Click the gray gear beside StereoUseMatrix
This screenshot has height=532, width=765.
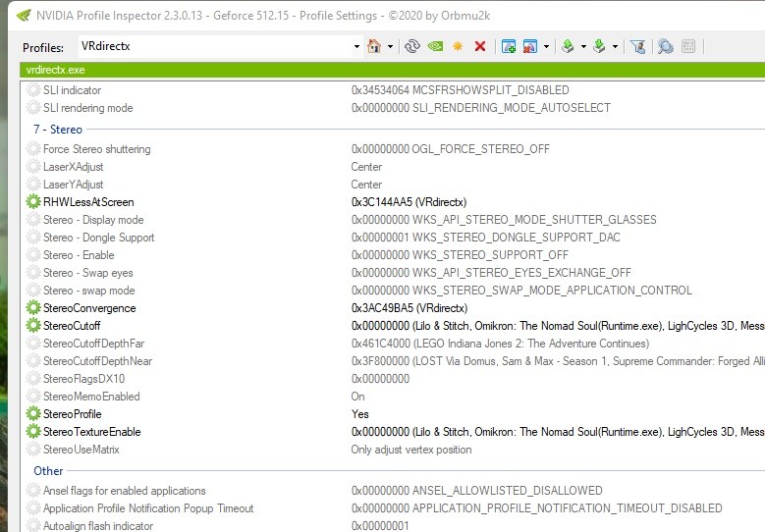pos(33,450)
